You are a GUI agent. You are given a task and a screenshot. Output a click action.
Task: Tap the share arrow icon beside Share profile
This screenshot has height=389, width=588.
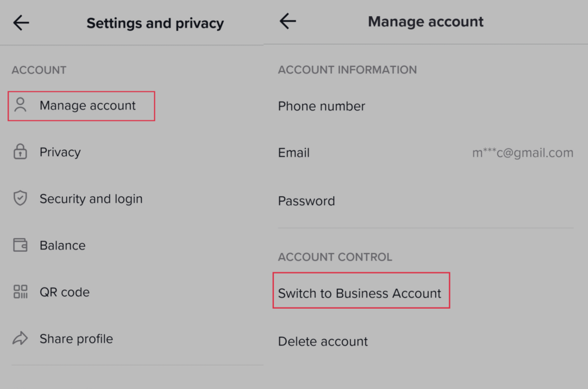(x=20, y=338)
